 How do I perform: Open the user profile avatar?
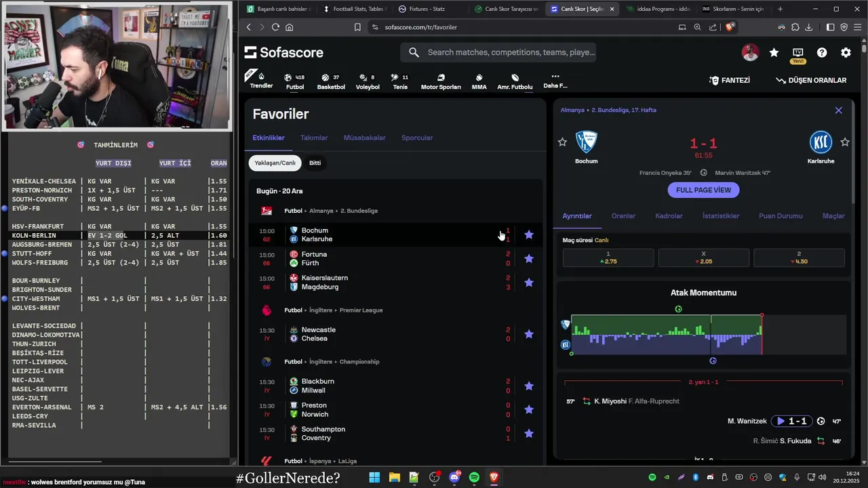click(750, 52)
